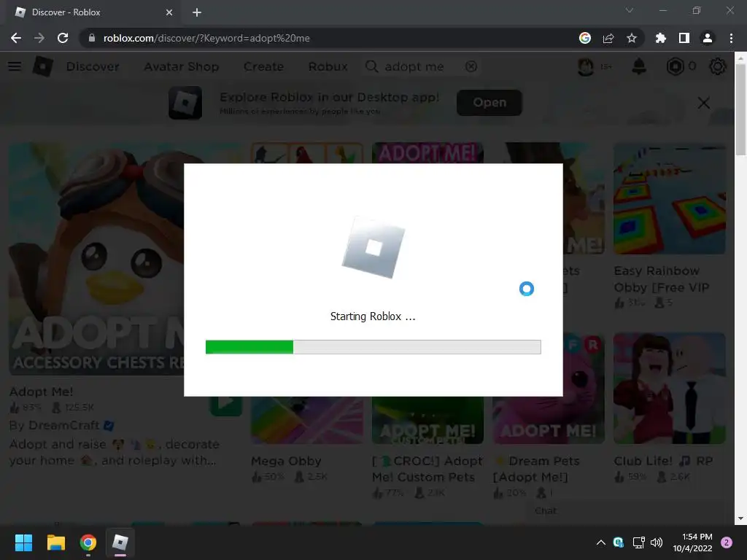Click the scrollbar down arrow
Viewport: 747px width, 560px height.
pyautogui.click(x=740, y=518)
